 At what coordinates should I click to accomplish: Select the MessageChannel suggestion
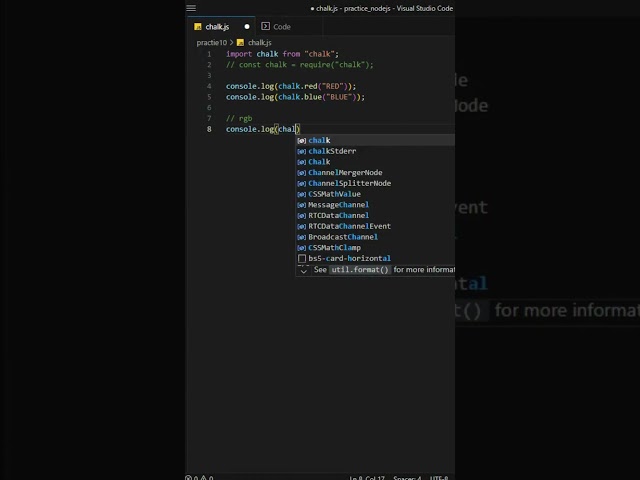[x=375, y=204]
